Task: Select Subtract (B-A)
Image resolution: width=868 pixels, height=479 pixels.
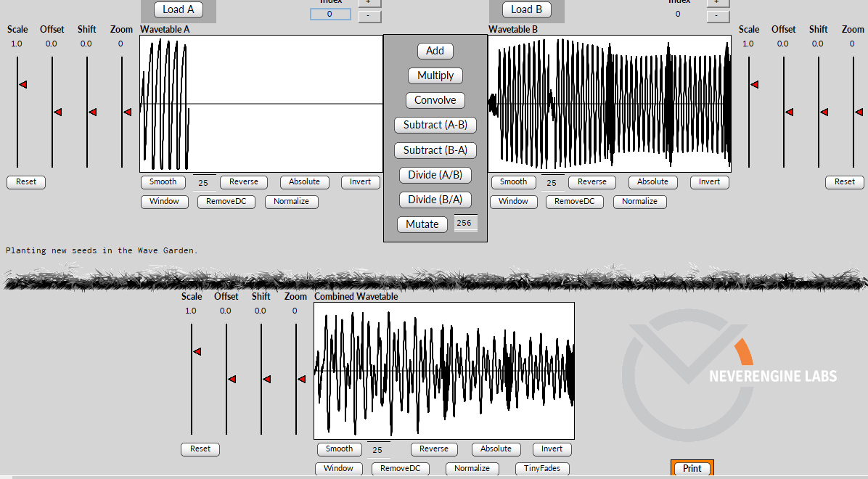Action: (435, 150)
